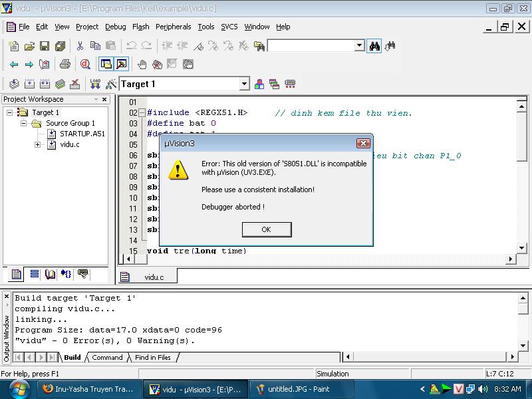
Task: Close the µVision3 error dialog
Action: click(x=363, y=144)
